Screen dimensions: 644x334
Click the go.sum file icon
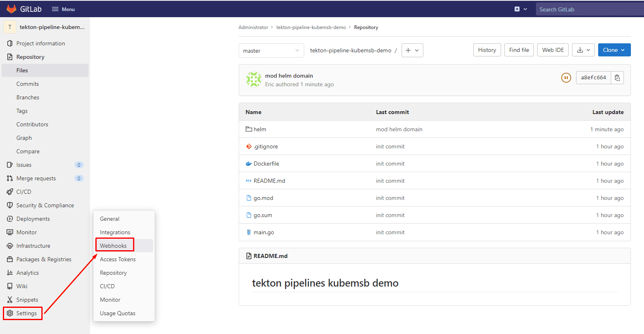(249, 215)
